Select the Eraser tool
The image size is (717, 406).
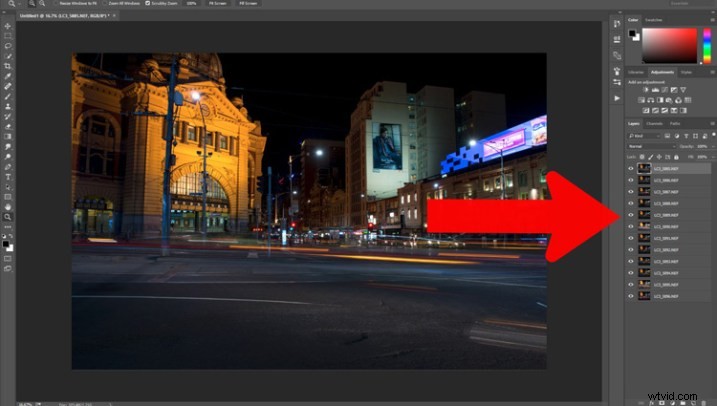pos(8,127)
